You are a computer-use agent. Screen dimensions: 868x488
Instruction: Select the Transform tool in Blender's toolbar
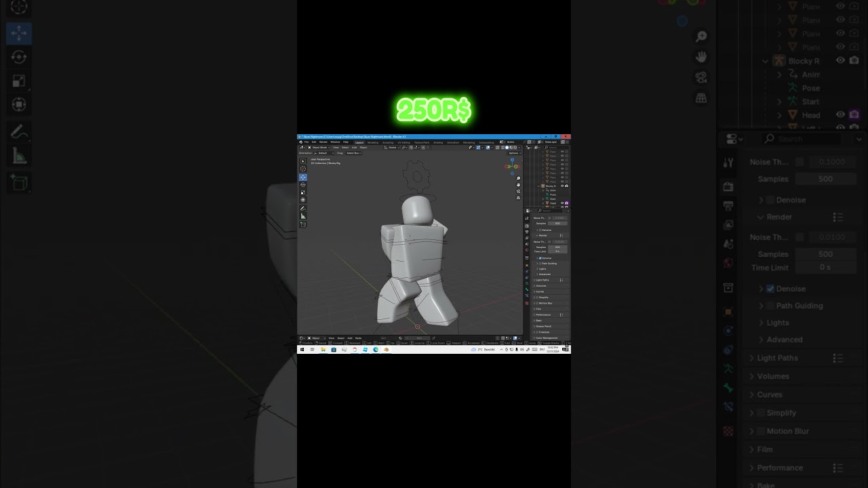[303, 200]
